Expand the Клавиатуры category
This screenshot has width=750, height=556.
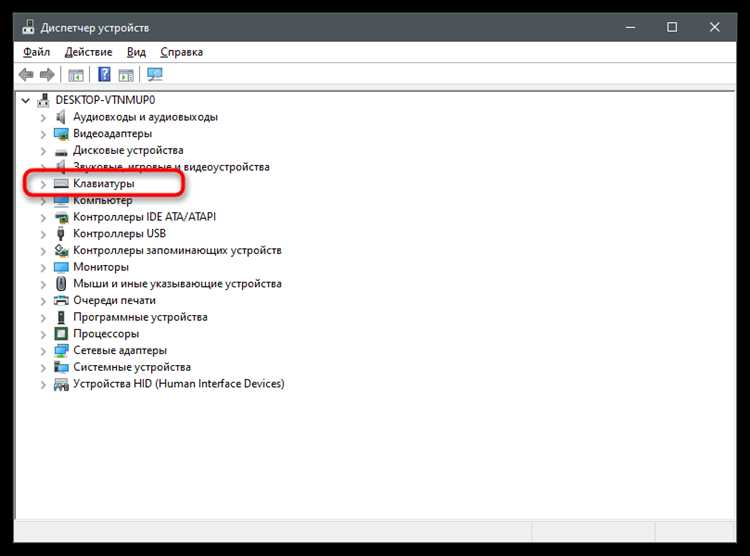tap(43, 184)
